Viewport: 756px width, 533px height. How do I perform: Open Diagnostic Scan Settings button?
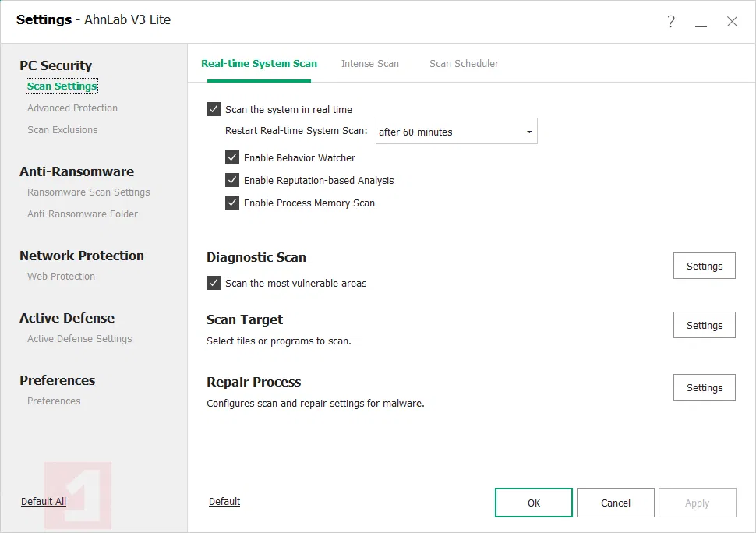coord(704,266)
